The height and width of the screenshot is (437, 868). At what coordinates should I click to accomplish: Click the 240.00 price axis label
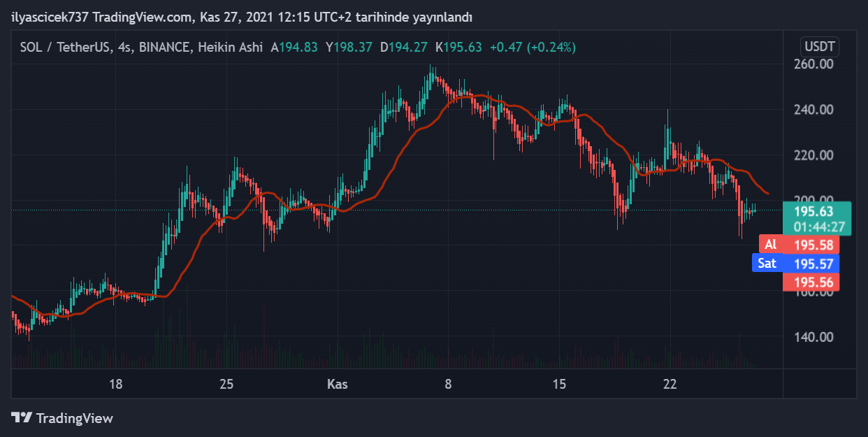tap(816, 110)
